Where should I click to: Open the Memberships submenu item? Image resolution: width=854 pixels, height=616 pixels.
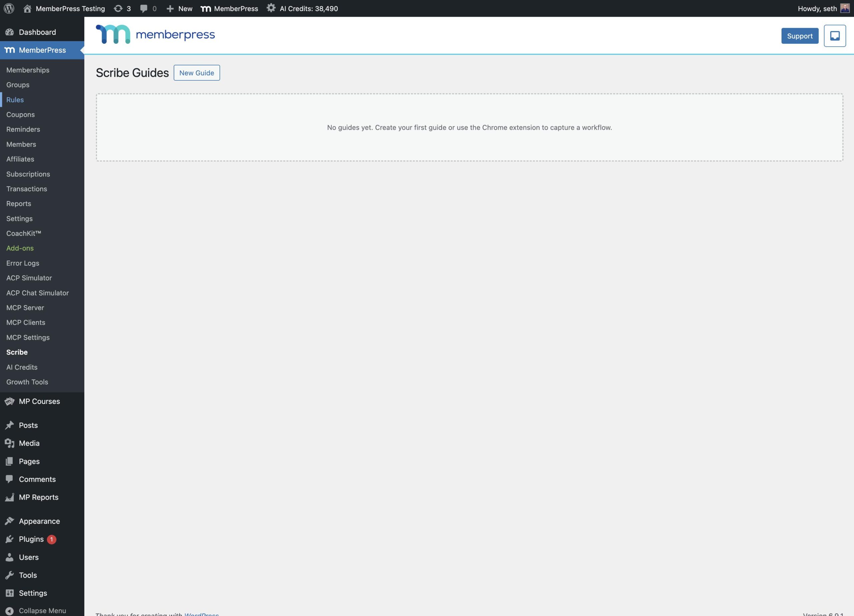(28, 70)
